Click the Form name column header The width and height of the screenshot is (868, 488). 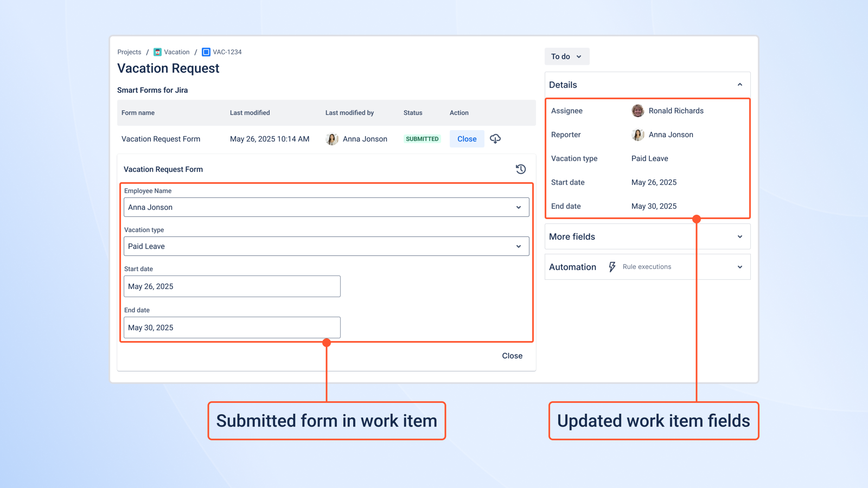pos(138,113)
